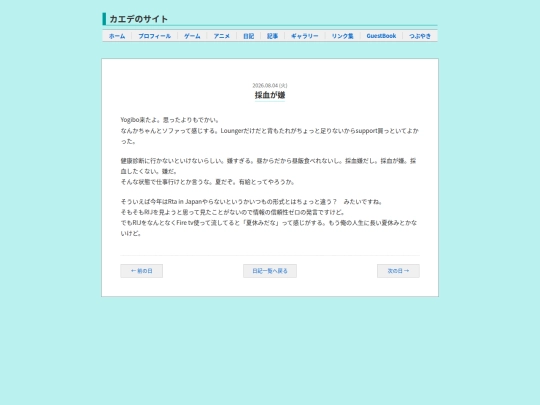Go to the next day with 次の日 →
The height and width of the screenshot is (405, 540).
398,271
